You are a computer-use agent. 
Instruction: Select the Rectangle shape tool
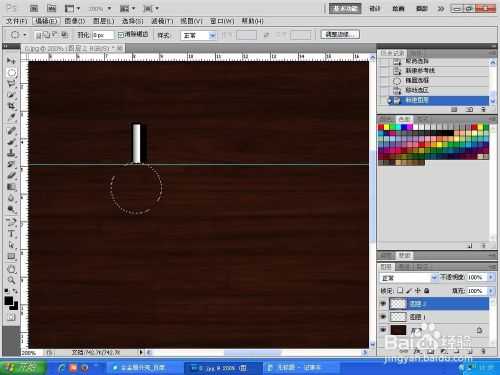11,256
